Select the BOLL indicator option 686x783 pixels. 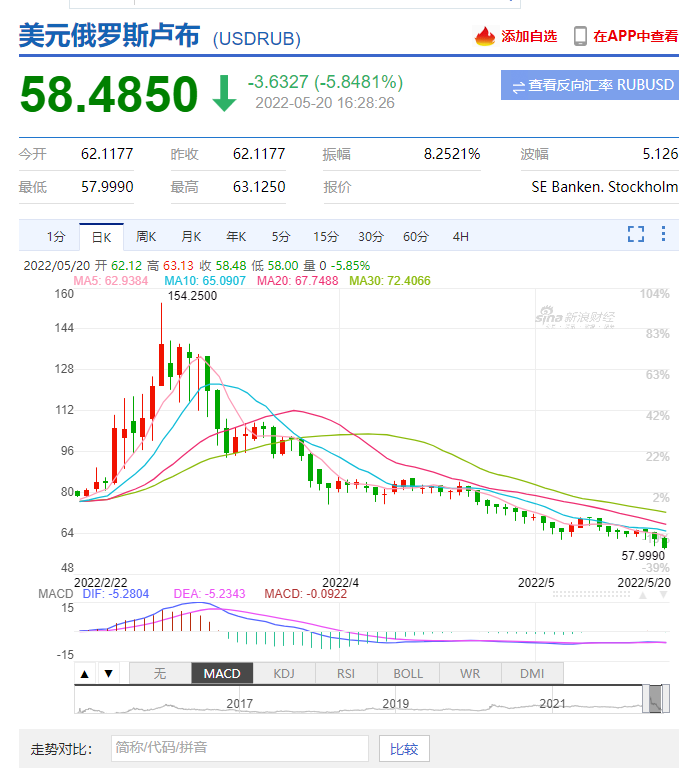pyautogui.click(x=408, y=673)
